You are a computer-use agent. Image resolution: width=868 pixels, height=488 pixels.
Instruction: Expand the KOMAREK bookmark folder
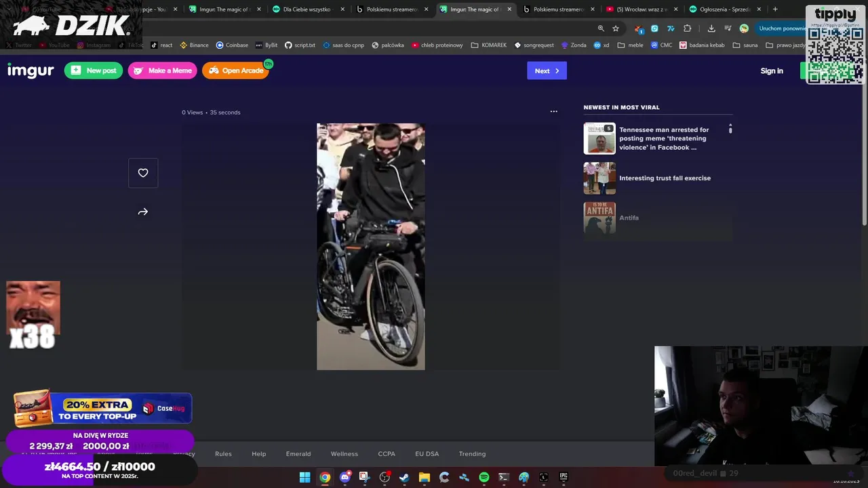pos(488,45)
